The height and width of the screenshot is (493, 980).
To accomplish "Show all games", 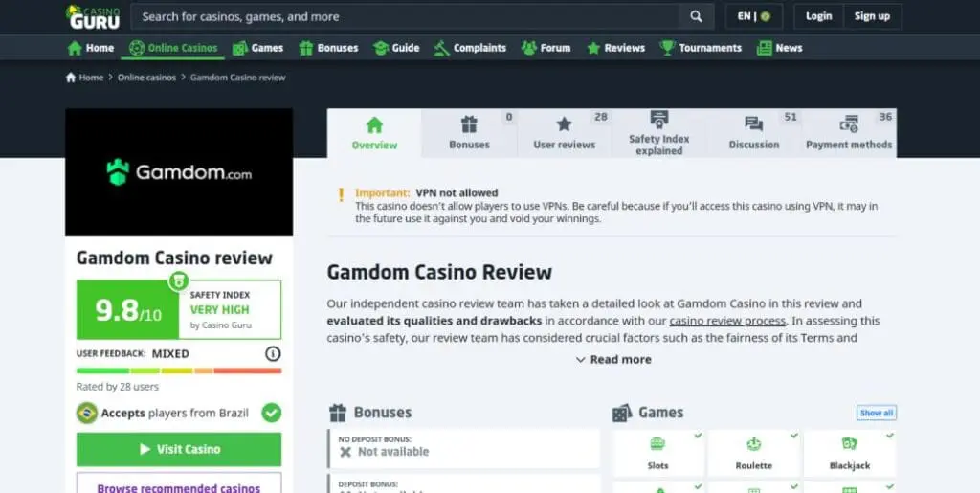I will tap(877, 413).
